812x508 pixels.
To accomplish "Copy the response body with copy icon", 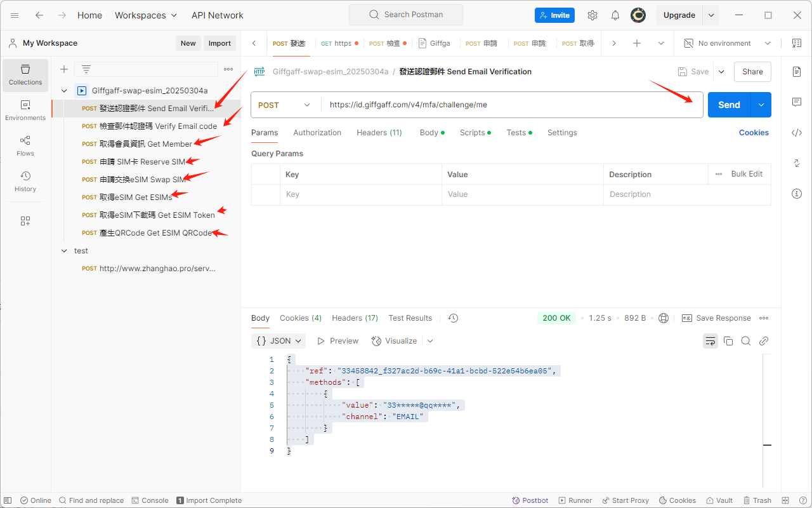I will (728, 341).
